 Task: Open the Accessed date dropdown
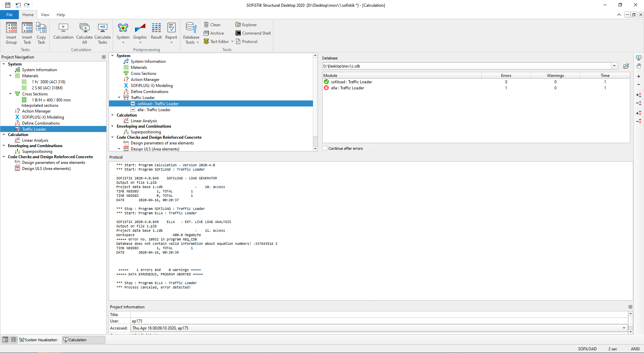[624, 328]
